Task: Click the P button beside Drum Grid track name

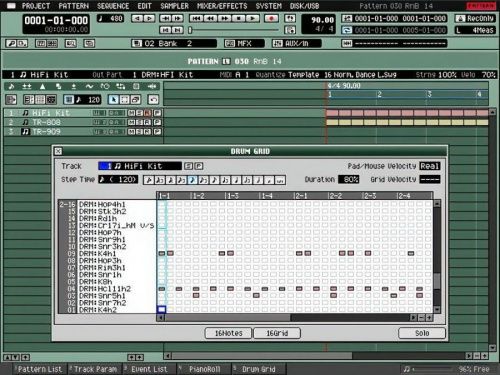Action: [198, 166]
